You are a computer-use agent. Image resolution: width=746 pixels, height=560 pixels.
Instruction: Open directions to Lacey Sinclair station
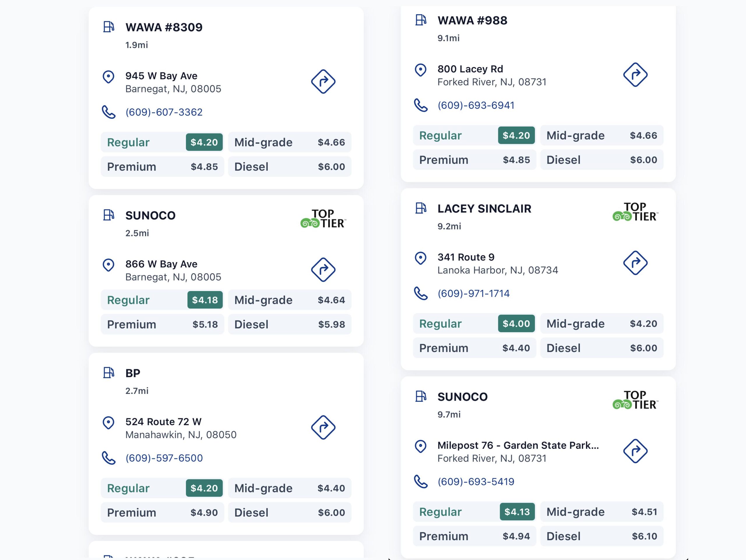635,263
